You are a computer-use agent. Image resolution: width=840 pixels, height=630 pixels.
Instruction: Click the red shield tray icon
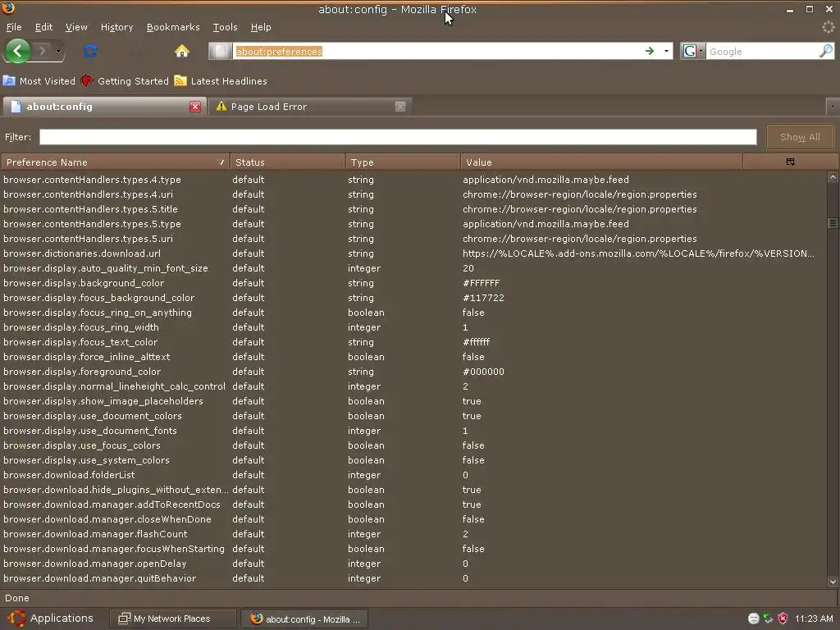tap(783, 619)
